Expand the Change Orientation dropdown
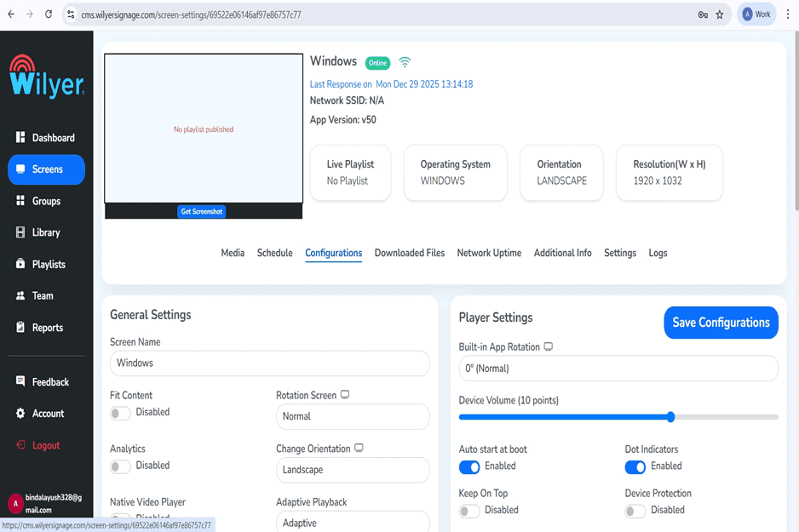 (353, 470)
